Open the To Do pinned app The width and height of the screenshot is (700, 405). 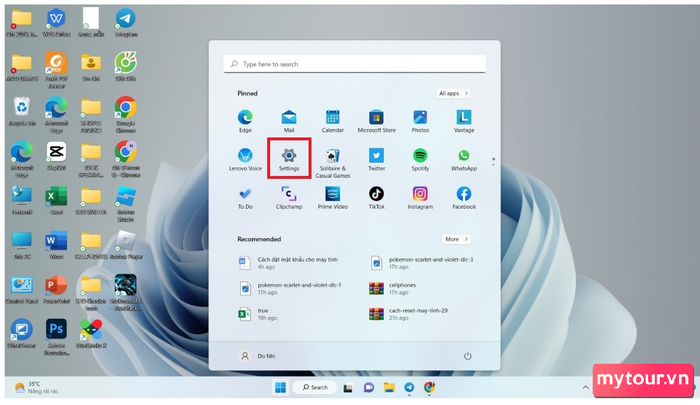pos(245,198)
